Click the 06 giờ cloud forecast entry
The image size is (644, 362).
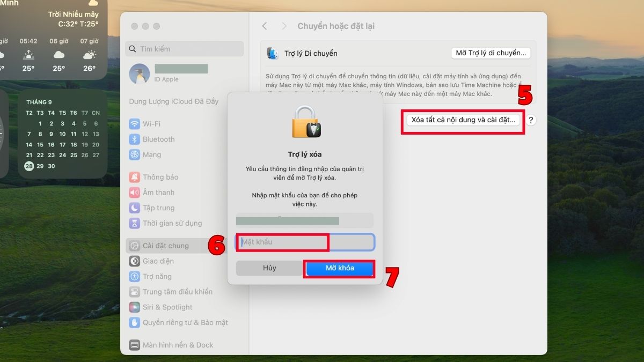coord(59,56)
